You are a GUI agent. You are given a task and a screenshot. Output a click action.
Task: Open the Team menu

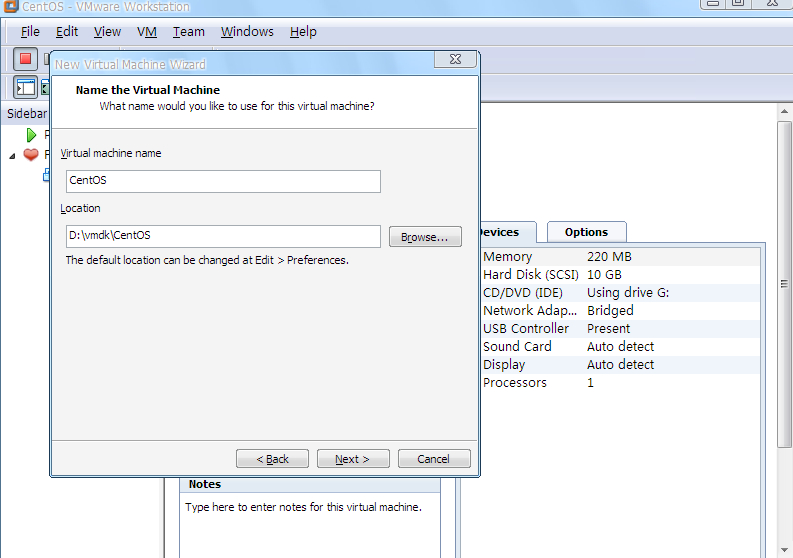click(189, 31)
